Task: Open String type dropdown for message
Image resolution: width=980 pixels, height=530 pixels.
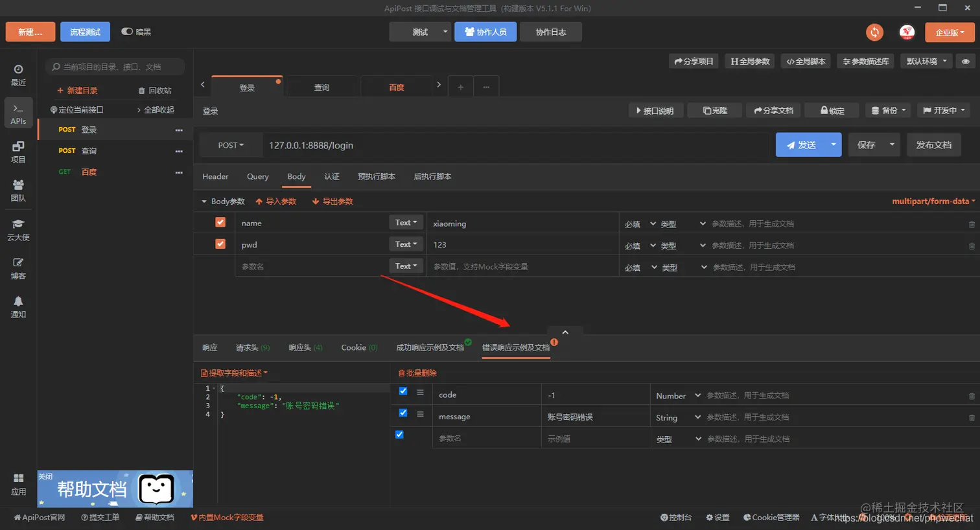Action: pos(678,418)
